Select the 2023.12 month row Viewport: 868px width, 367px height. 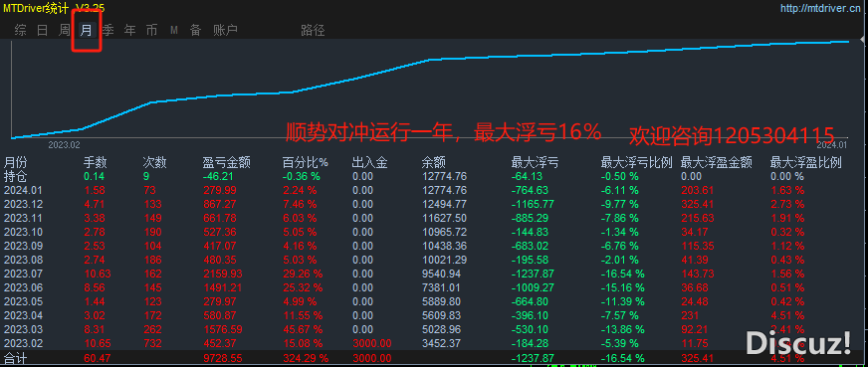434,204
